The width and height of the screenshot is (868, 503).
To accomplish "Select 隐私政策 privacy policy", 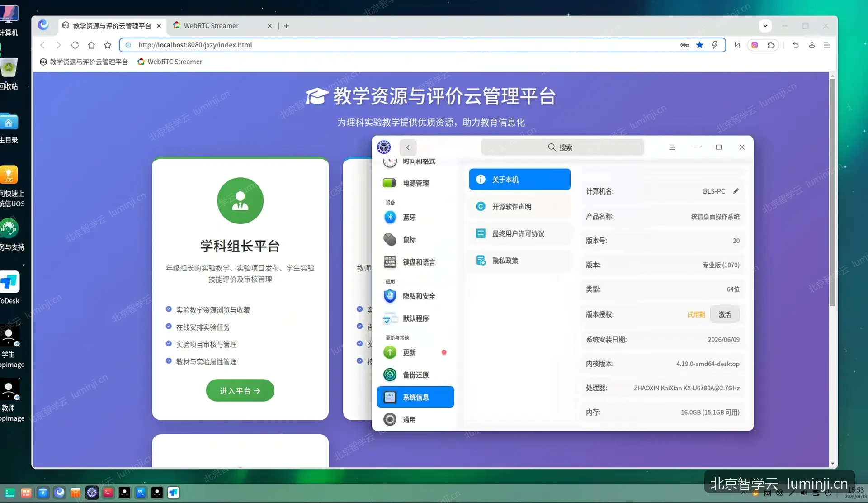I will 519,261.
